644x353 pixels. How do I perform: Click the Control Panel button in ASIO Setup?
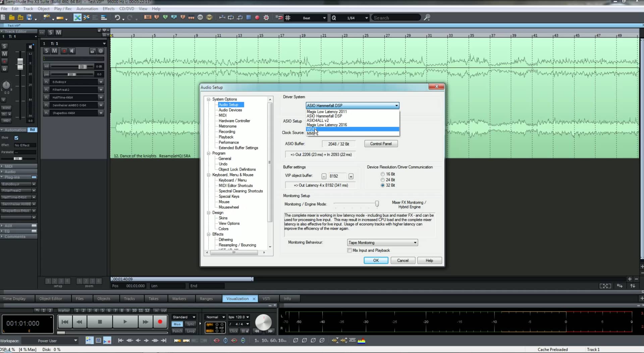[x=381, y=143]
